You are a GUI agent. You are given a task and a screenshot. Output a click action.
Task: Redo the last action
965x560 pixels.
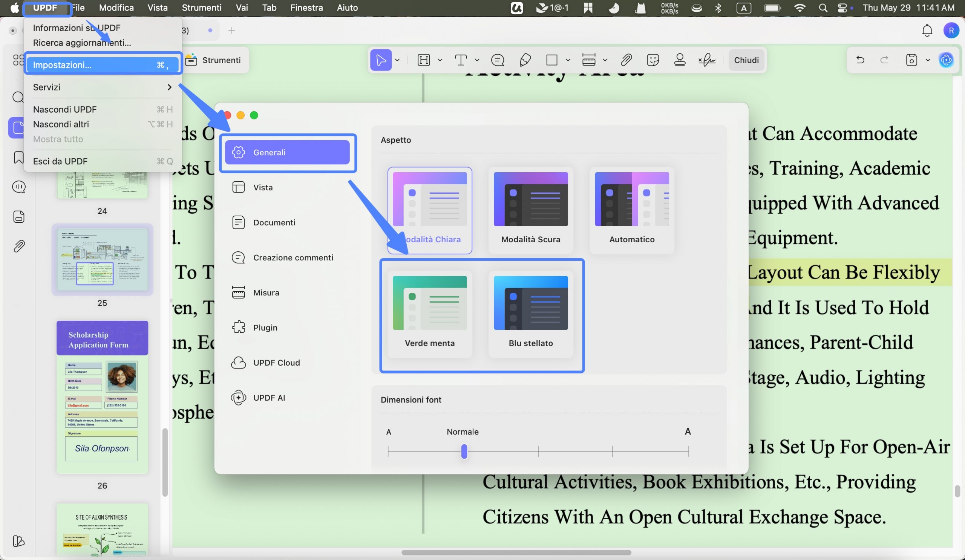[x=884, y=60]
